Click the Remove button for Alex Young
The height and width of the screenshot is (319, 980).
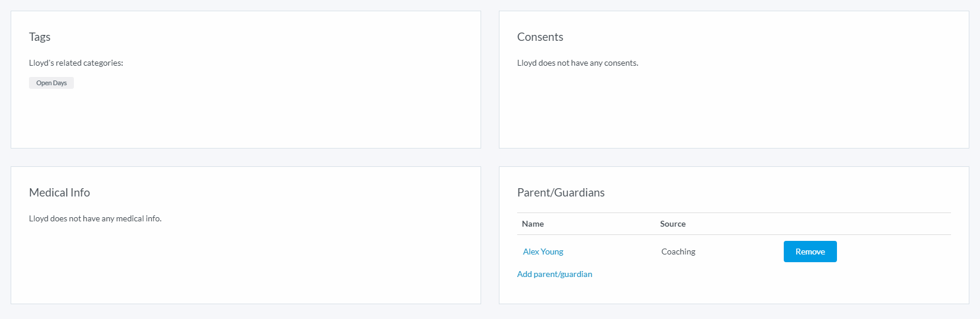coord(810,252)
